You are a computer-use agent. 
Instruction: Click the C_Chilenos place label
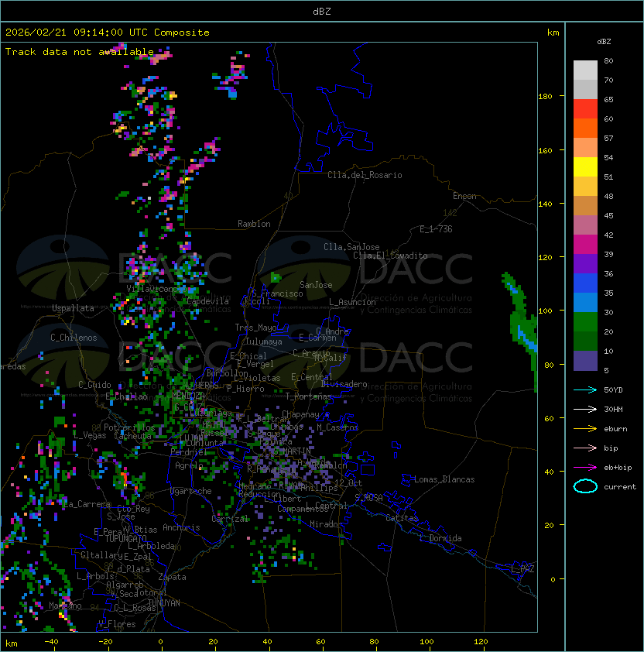pos(74,338)
